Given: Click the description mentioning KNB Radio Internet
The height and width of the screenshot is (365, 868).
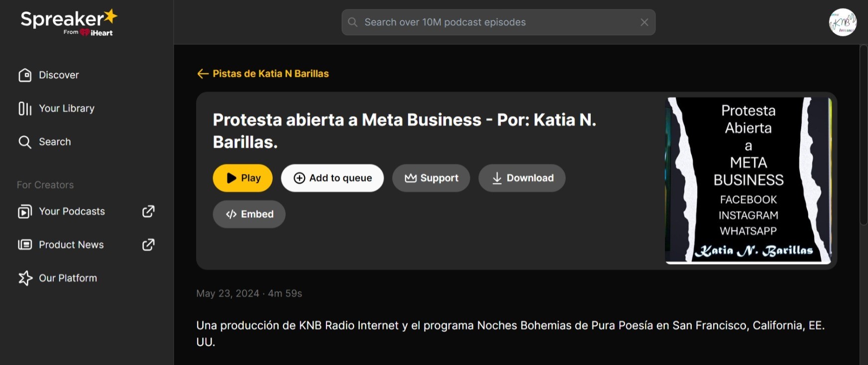Looking at the screenshot, I should pos(511,334).
